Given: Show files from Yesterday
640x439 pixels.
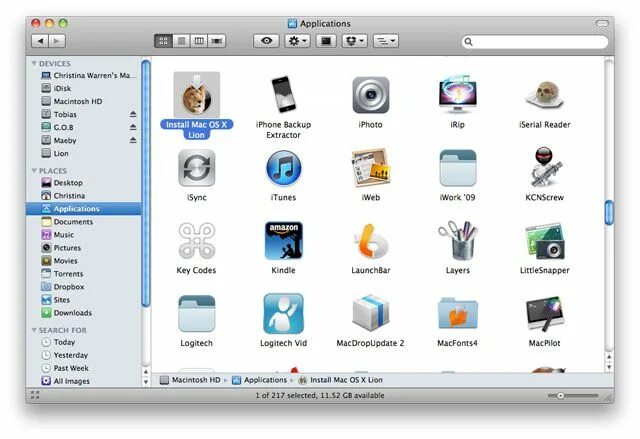Looking at the screenshot, I should pyautogui.click(x=84, y=355).
